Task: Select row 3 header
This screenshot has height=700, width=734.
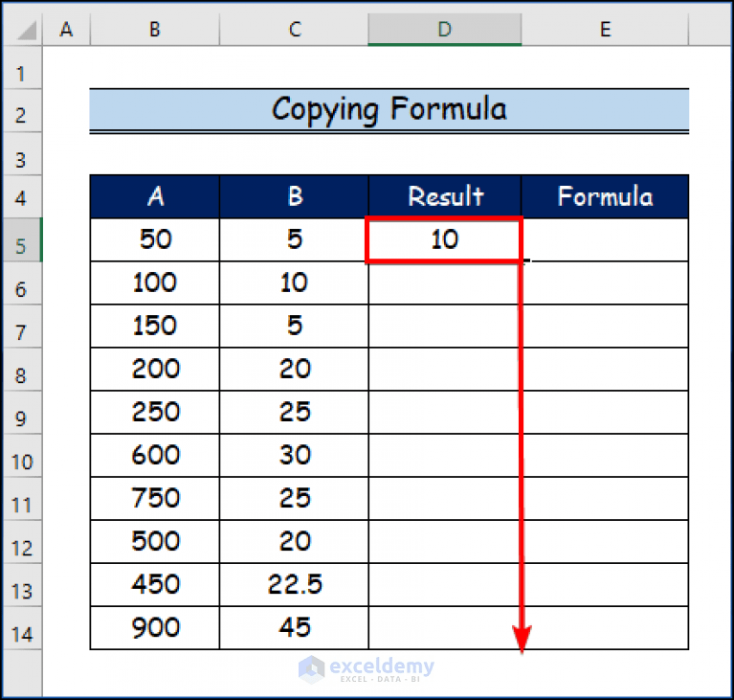Action: (22, 154)
